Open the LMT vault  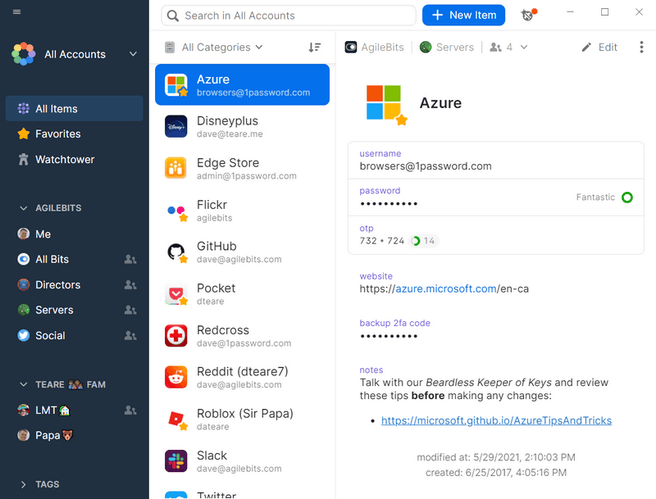[x=46, y=410]
